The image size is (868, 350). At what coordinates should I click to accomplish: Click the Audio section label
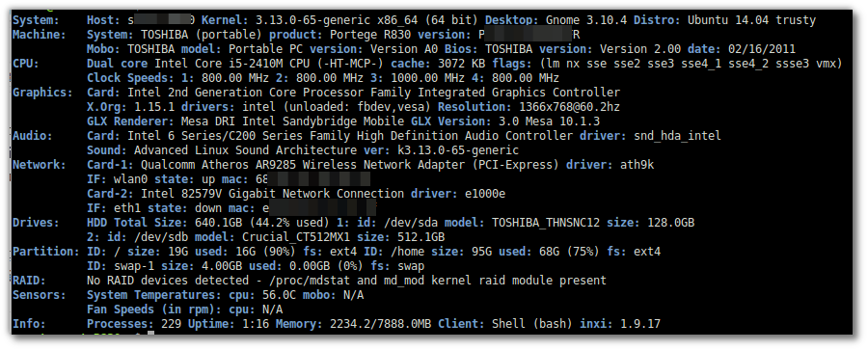pos(32,136)
